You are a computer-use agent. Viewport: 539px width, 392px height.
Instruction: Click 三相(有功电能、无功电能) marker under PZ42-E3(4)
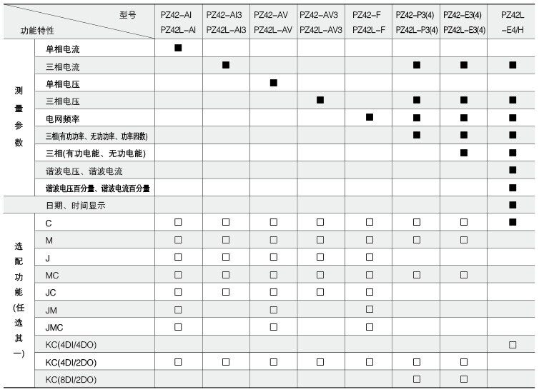(464, 152)
